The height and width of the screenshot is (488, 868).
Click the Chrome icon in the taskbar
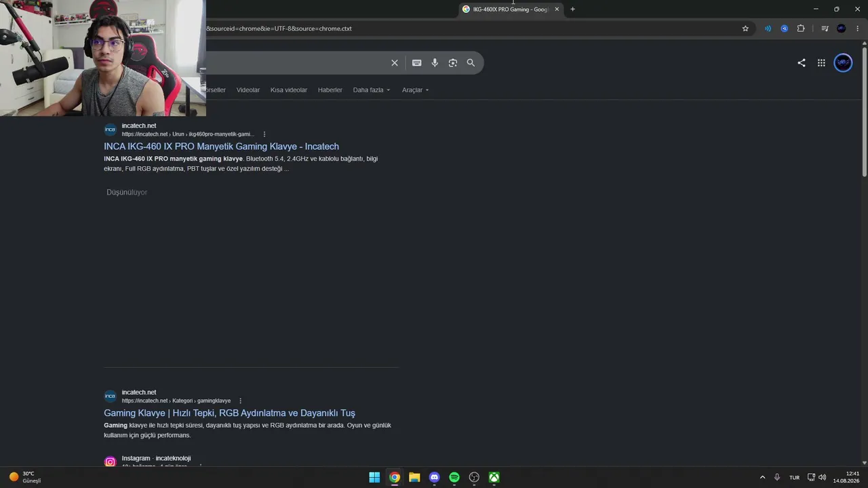(x=395, y=477)
